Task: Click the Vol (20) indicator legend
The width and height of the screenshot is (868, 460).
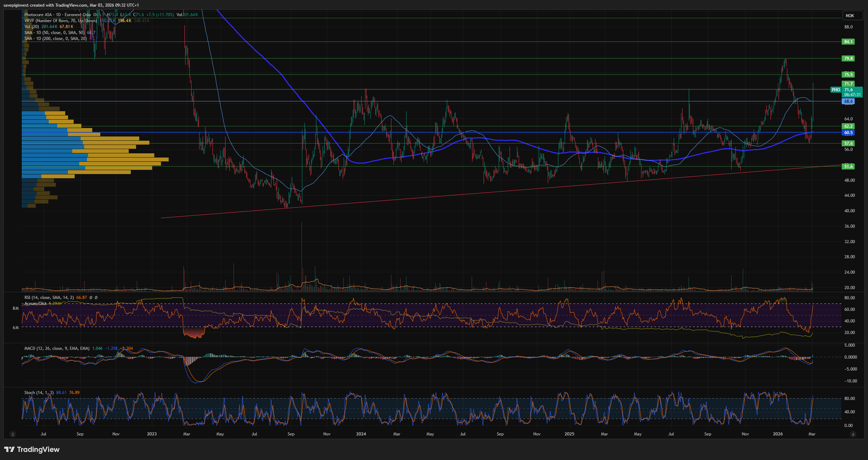Action: click(32, 27)
